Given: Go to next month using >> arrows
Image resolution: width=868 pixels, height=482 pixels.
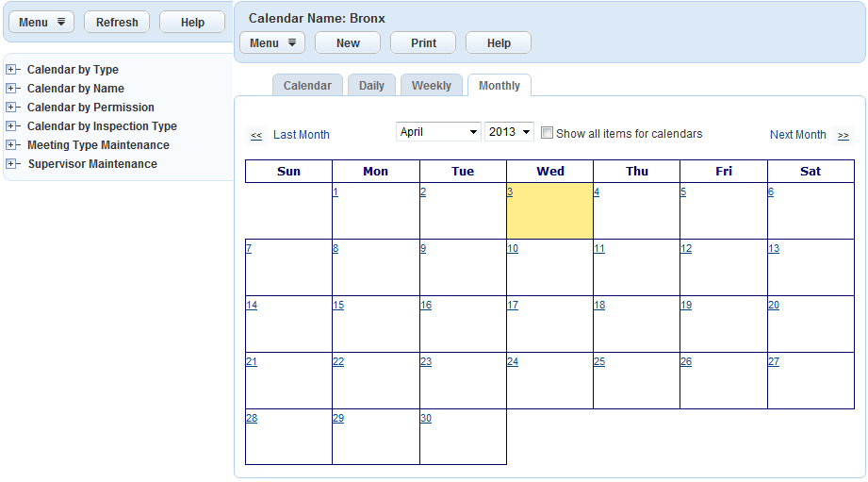Looking at the screenshot, I should 843,135.
